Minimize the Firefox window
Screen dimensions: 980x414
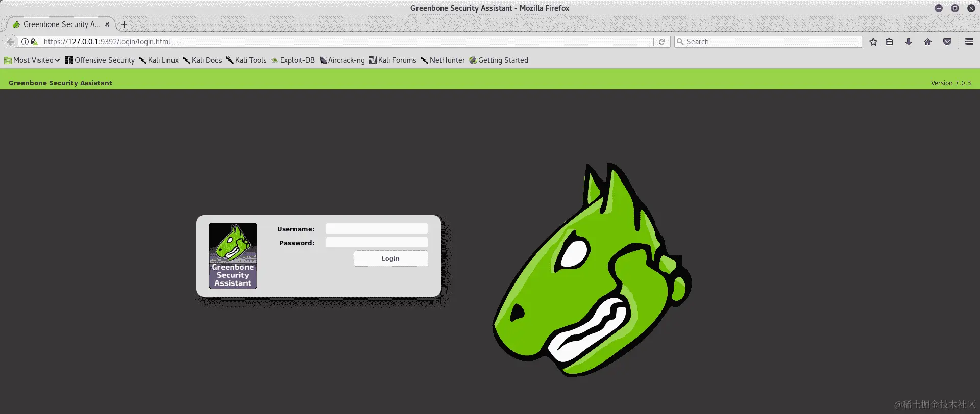tap(939, 8)
